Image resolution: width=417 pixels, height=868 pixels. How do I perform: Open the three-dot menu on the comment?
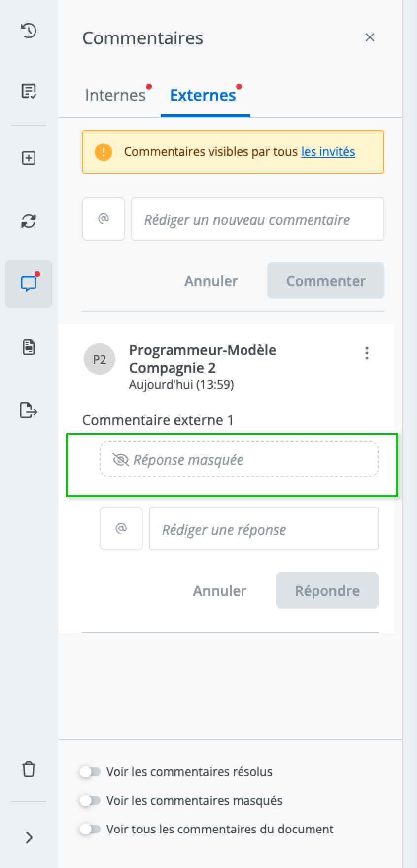(366, 353)
